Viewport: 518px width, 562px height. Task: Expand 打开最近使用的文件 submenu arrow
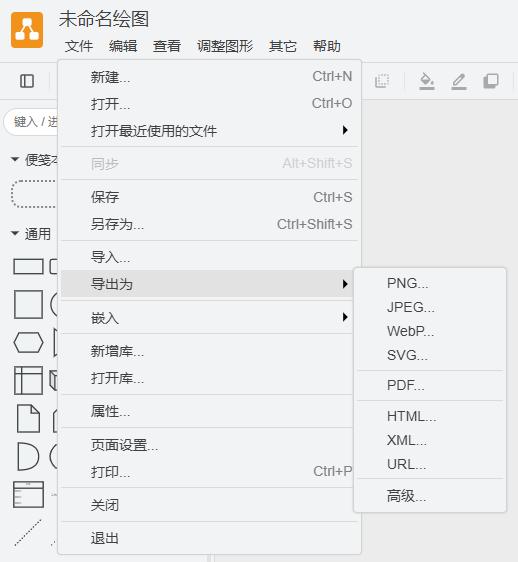(345, 130)
